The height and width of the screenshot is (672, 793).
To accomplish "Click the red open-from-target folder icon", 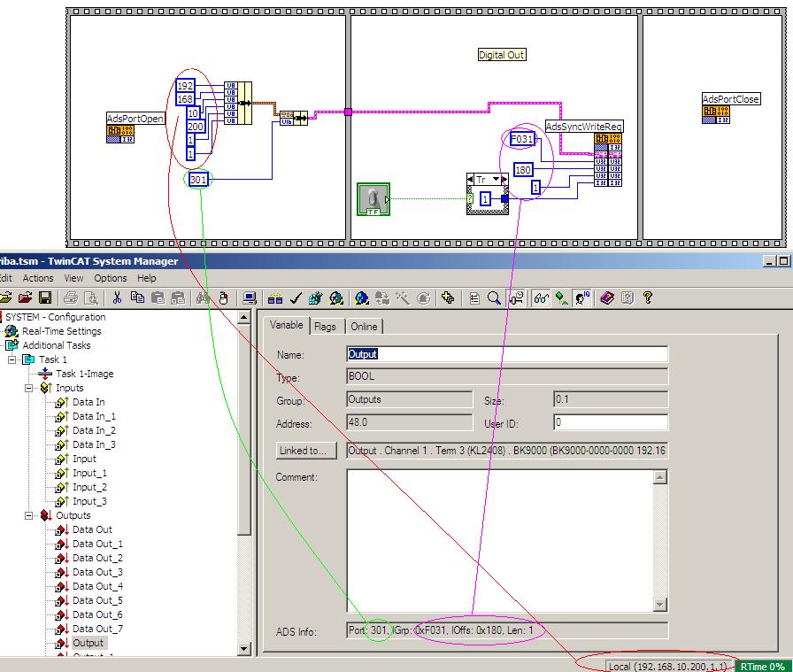I will pos(26,298).
